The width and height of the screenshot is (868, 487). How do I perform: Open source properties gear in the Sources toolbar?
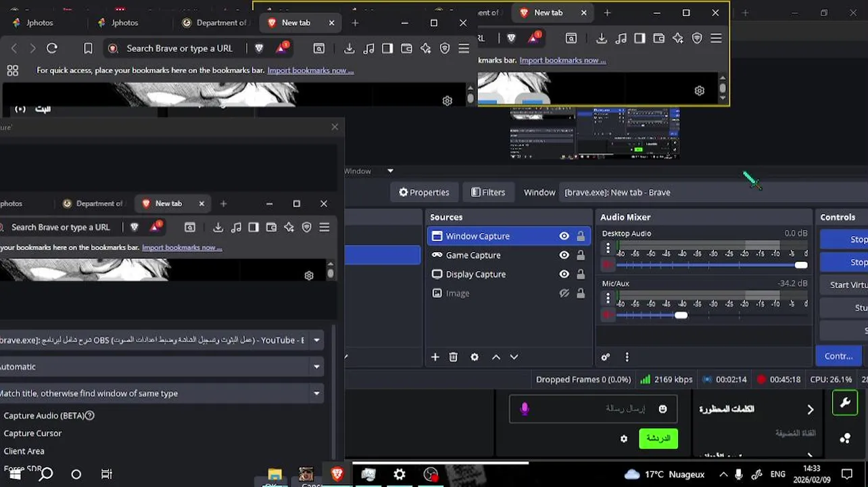tap(475, 357)
